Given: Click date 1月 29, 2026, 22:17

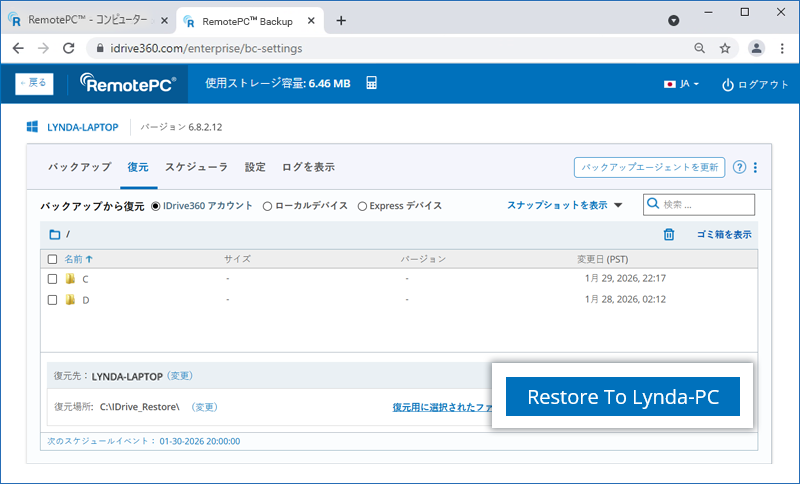Looking at the screenshot, I should (625, 278).
